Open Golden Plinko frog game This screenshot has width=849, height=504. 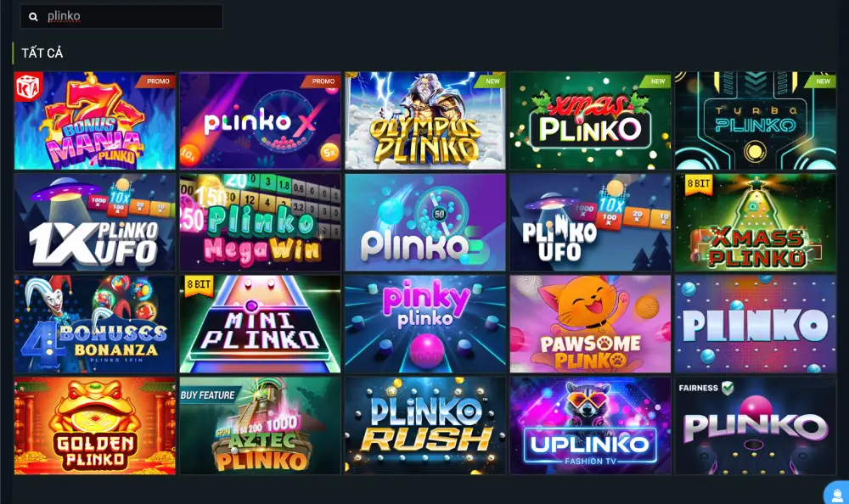pyautogui.click(x=95, y=426)
